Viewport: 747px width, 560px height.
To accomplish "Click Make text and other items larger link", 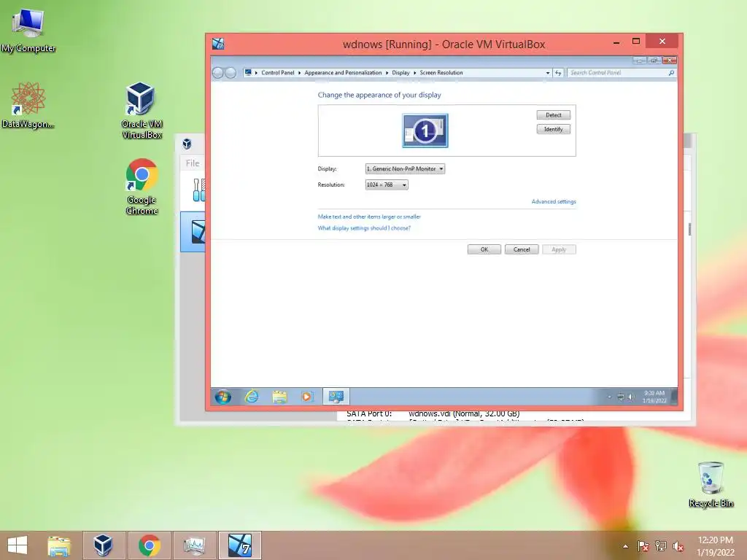I will click(x=369, y=217).
